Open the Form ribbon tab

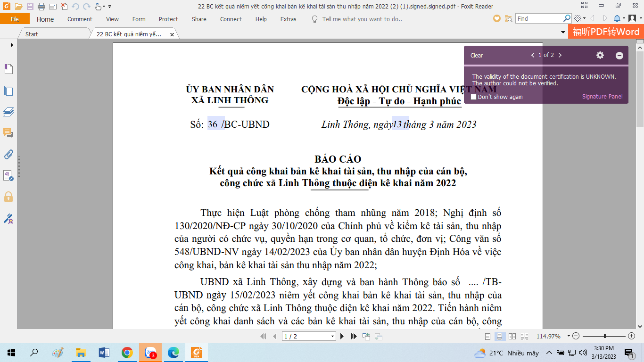tap(139, 19)
